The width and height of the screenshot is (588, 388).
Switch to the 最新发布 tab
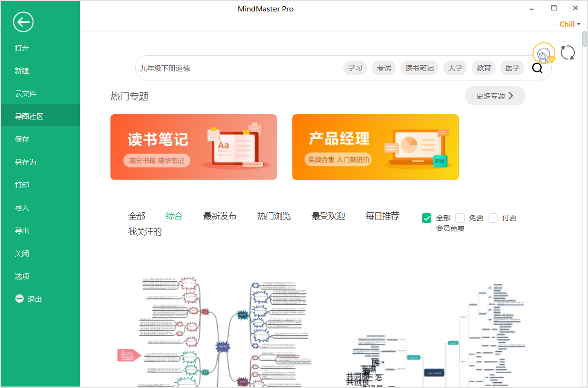click(x=220, y=216)
